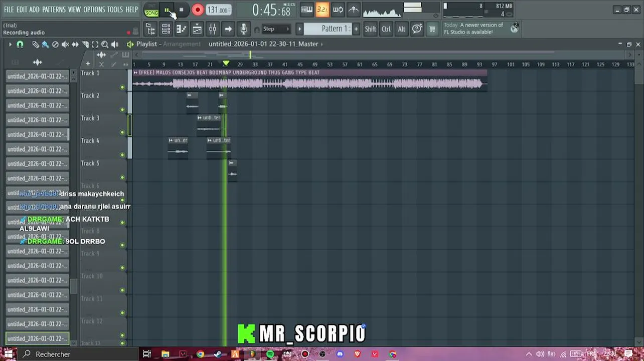Open the channel rack icon
This screenshot has width=644, height=361.
166,29
